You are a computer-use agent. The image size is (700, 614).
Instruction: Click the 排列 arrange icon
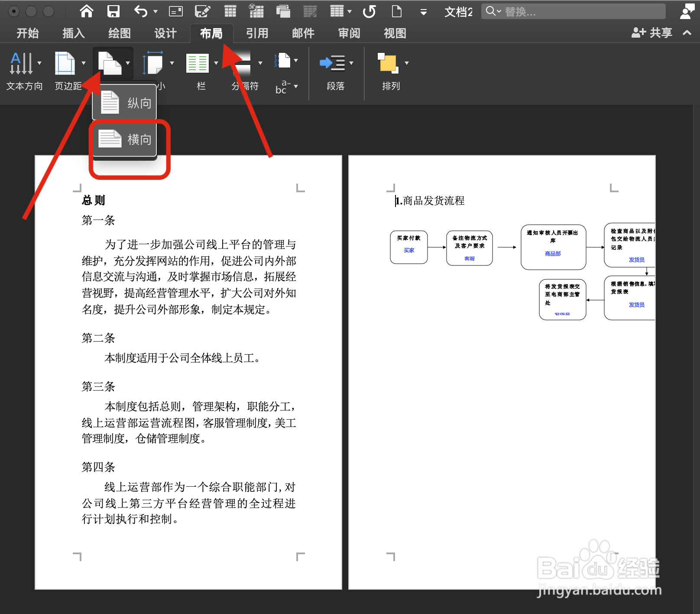(x=387, y=63)
